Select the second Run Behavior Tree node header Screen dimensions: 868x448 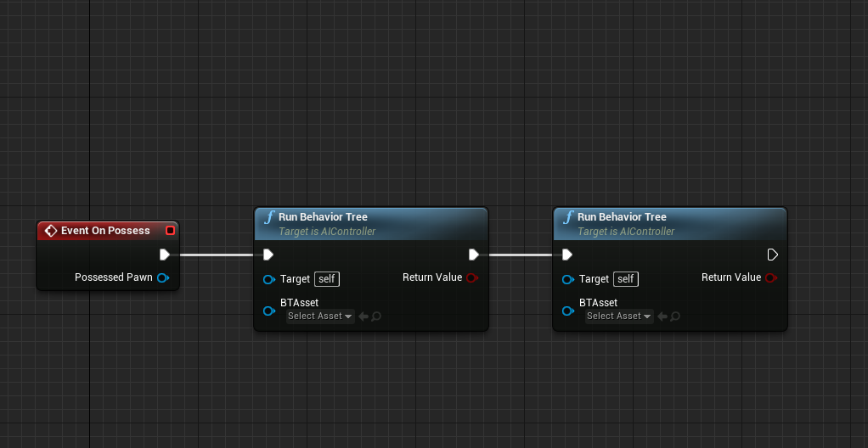coord(670,223)
